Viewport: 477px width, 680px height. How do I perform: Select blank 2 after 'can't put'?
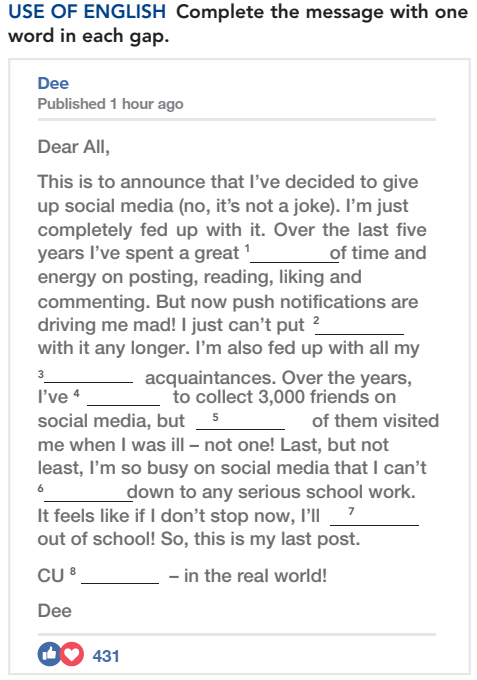click(359, 326)
